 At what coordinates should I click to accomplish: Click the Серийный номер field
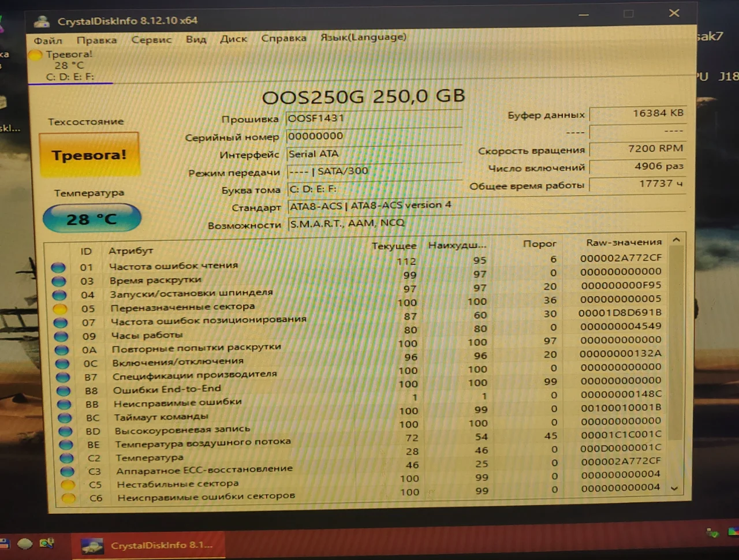(x=373, y=136)
